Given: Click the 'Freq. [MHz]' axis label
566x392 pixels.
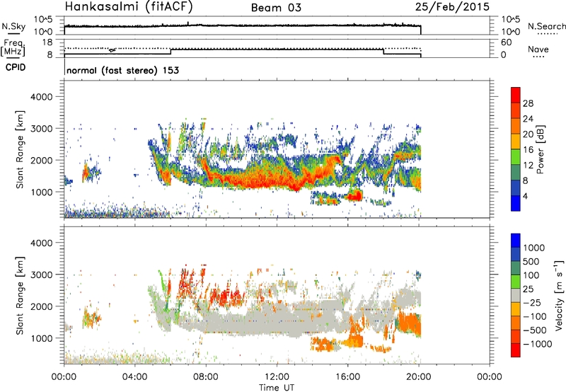Looking at the screenshot, I should 13,48.
